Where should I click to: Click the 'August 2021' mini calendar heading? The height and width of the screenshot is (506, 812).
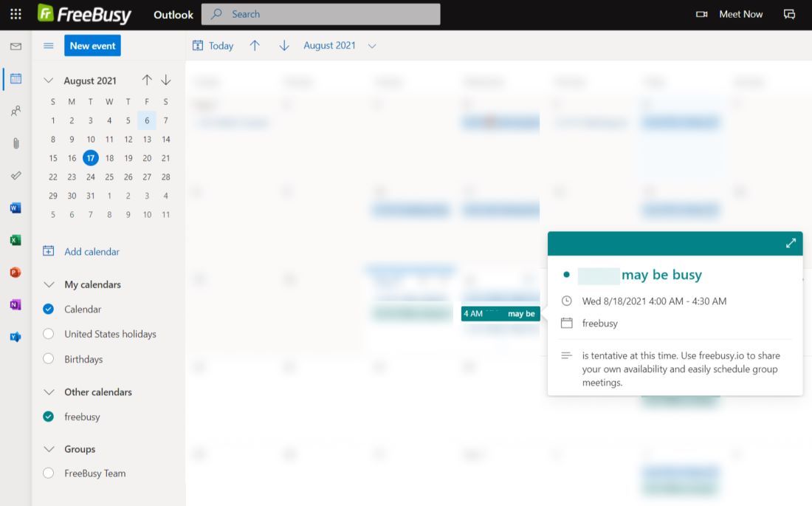tap(90, 81)
